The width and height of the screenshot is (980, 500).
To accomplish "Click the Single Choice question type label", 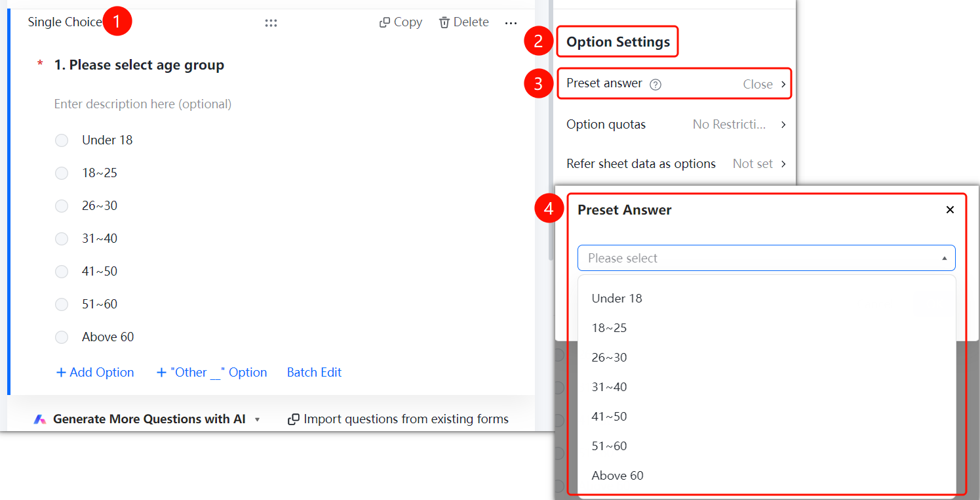I will [65, 22].
